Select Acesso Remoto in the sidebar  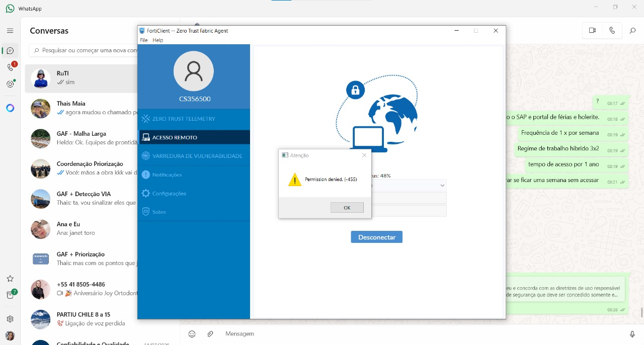[194, 137]
